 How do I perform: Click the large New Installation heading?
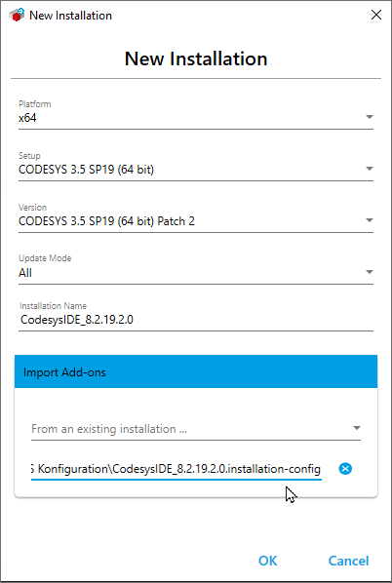point(196,58)
